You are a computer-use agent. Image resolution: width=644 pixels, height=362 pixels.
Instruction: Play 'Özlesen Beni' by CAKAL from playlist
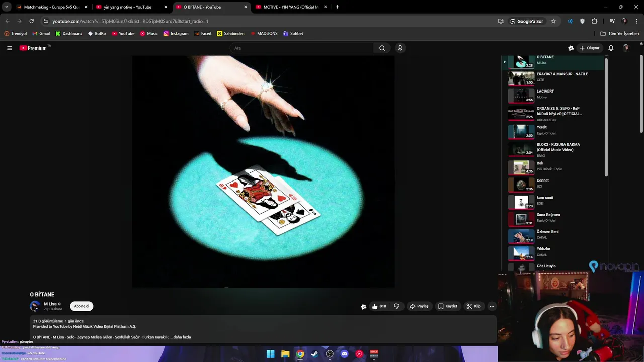(x=555, y=236)
